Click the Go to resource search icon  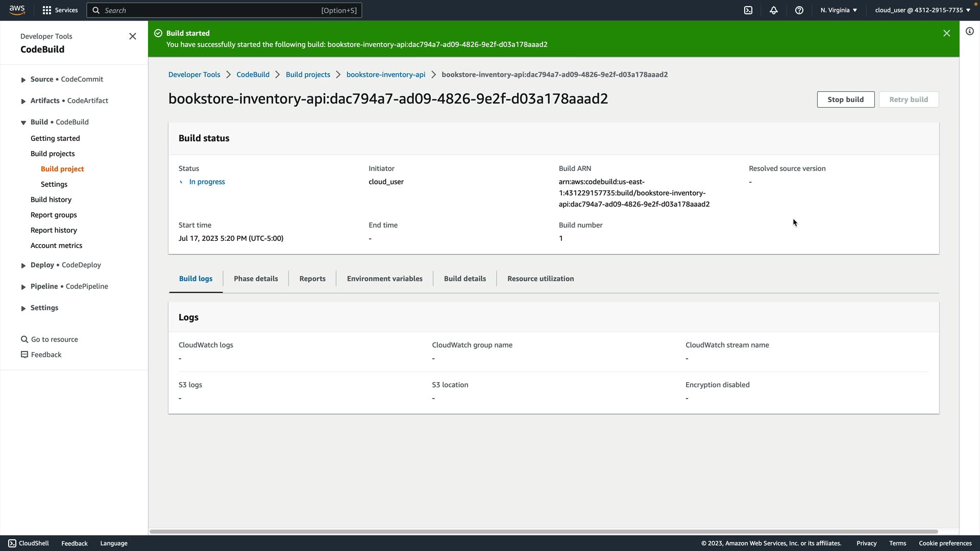point(24,339)
